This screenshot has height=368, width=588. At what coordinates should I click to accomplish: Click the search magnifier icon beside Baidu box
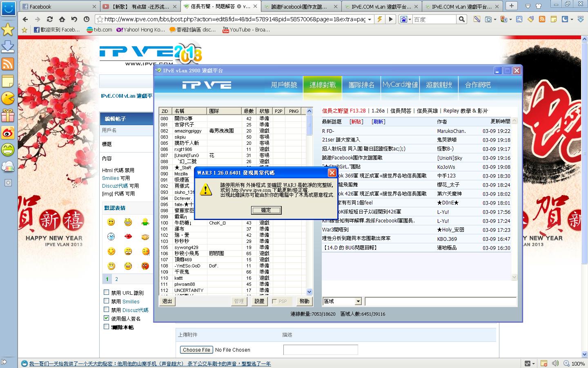(x=461, y=19)
